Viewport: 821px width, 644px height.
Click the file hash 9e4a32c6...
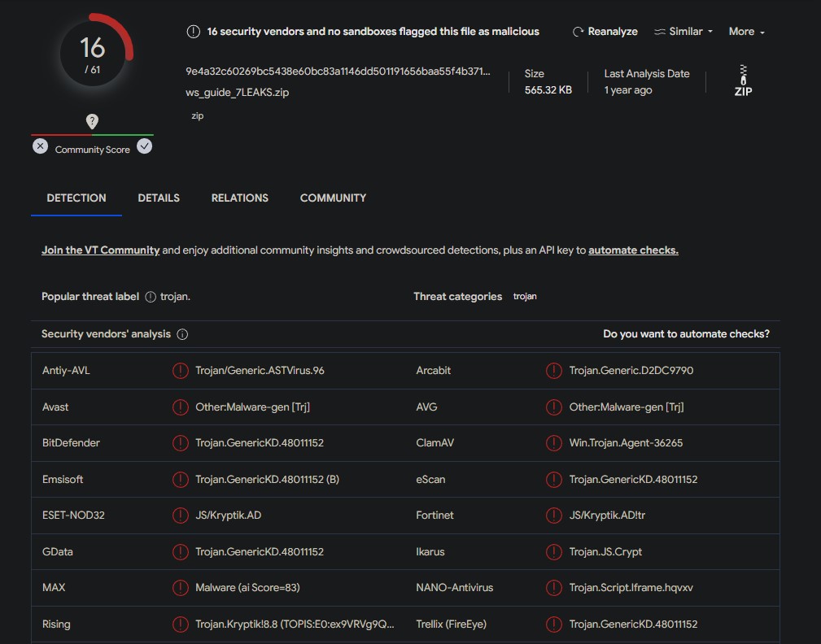click(x=338, y=72)
